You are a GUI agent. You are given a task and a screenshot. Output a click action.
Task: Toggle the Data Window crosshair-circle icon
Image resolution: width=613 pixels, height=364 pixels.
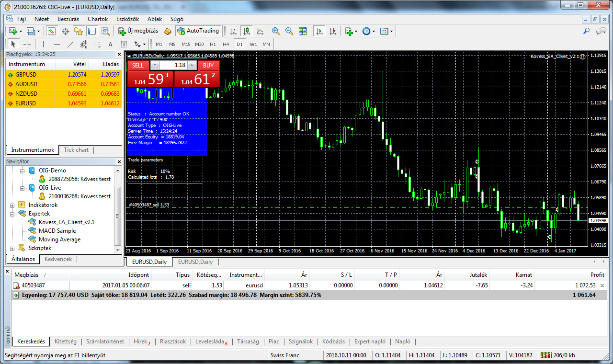[x=65, y=31]
